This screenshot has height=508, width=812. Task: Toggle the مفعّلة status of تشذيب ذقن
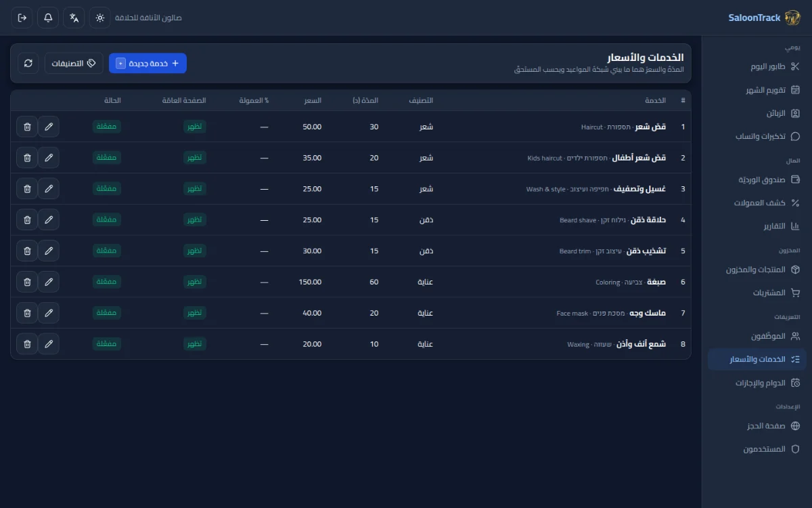pos(107,251)
